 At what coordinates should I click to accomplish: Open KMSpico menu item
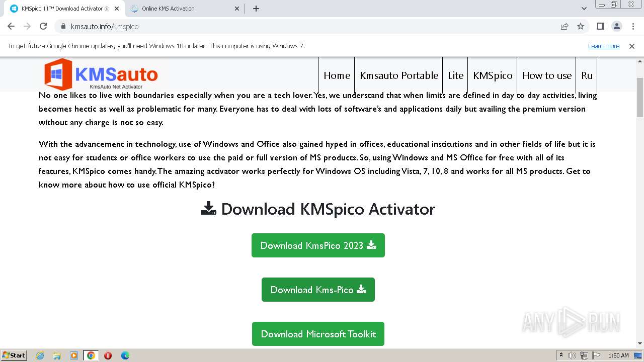[493, 75]
